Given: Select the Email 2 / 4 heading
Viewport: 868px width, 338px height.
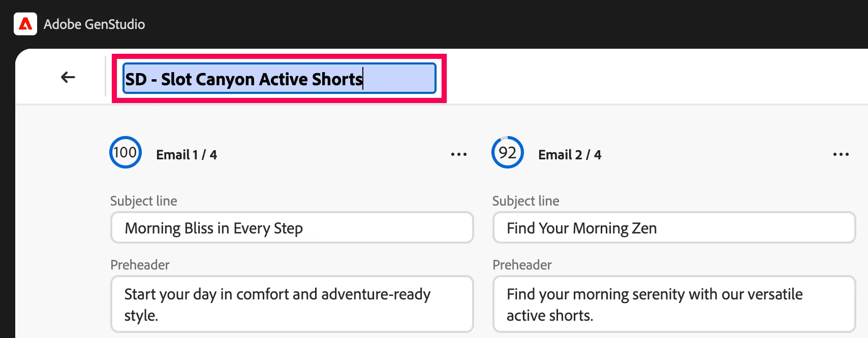Looking at the screenshot, I should pyautogui.click(x=570, y=155).
